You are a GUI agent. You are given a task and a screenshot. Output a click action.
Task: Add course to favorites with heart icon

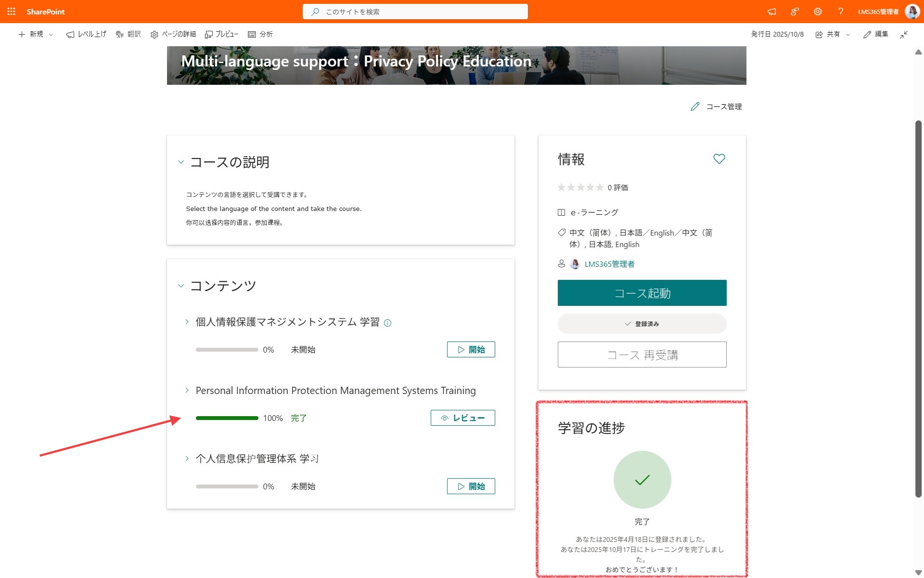coord(719,159)
